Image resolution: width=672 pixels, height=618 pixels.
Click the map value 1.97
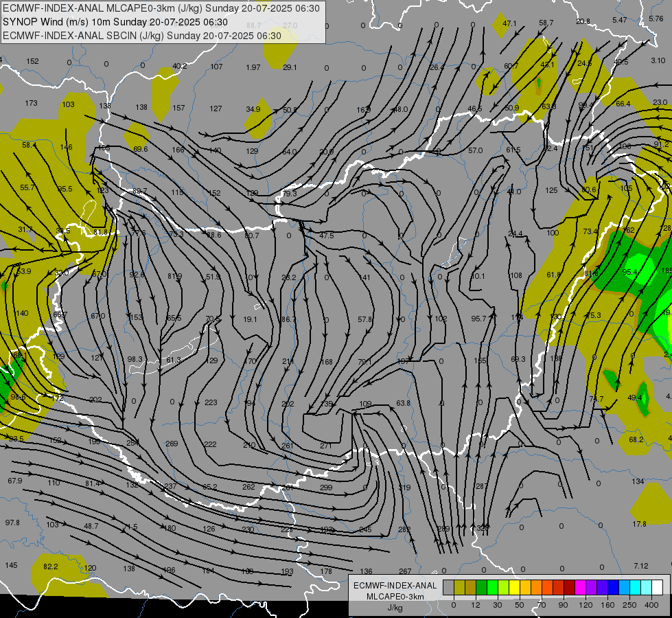tap(253, 67)
